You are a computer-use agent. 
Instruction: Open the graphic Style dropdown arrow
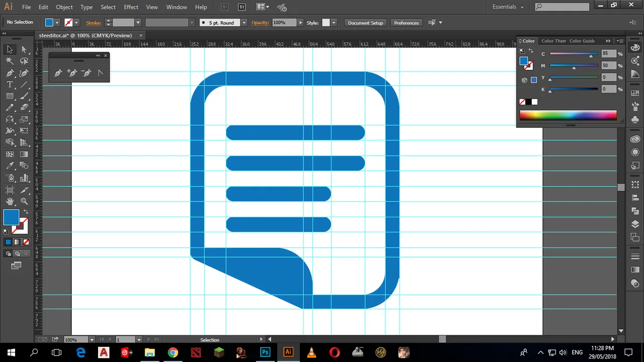click(334, 23)
